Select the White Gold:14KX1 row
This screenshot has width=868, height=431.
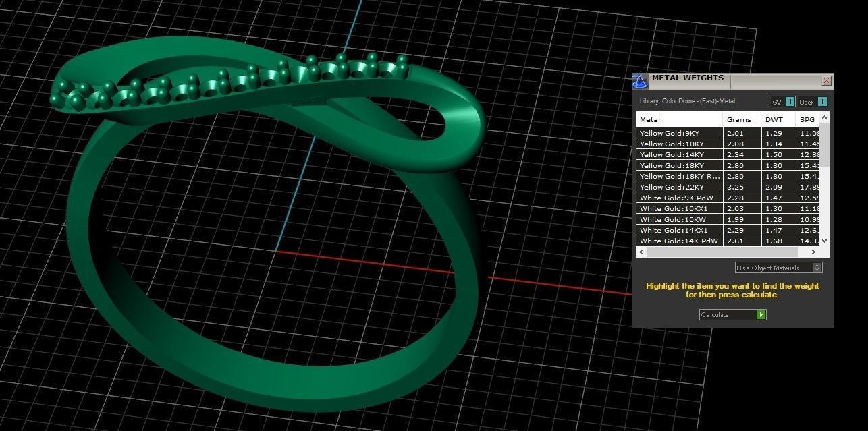728,230
